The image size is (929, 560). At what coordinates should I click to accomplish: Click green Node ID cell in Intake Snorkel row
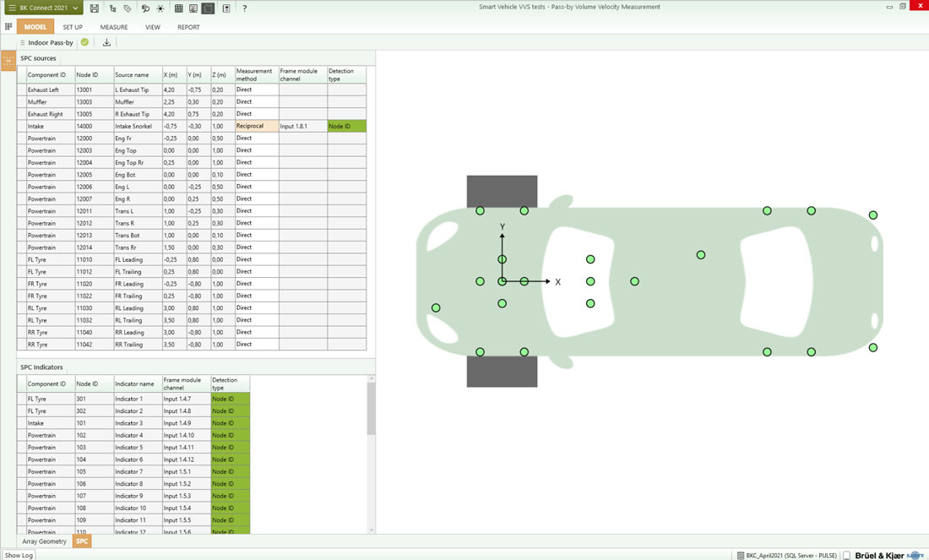coord(346,126)
